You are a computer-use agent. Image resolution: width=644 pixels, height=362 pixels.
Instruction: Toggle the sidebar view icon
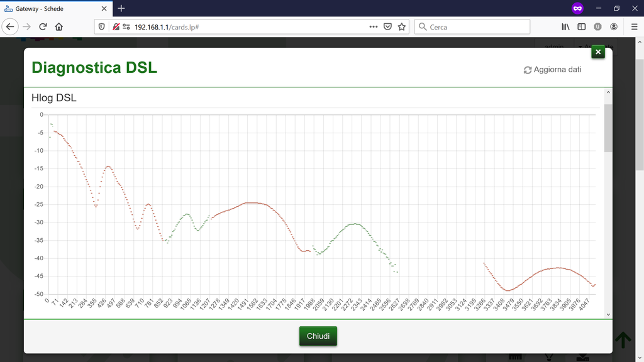coord(582,26)
